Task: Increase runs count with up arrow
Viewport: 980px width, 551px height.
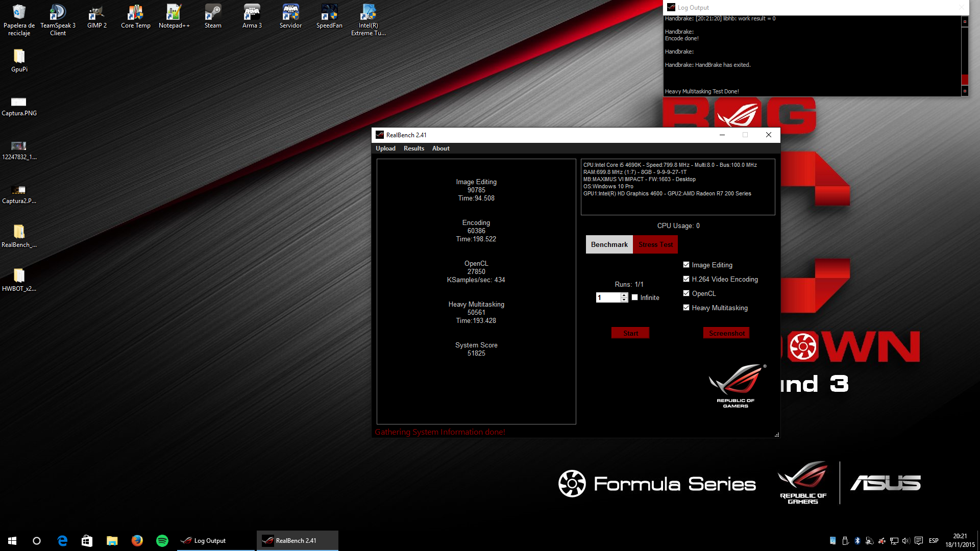Action: pyautogui.click(x=624, y=295)
